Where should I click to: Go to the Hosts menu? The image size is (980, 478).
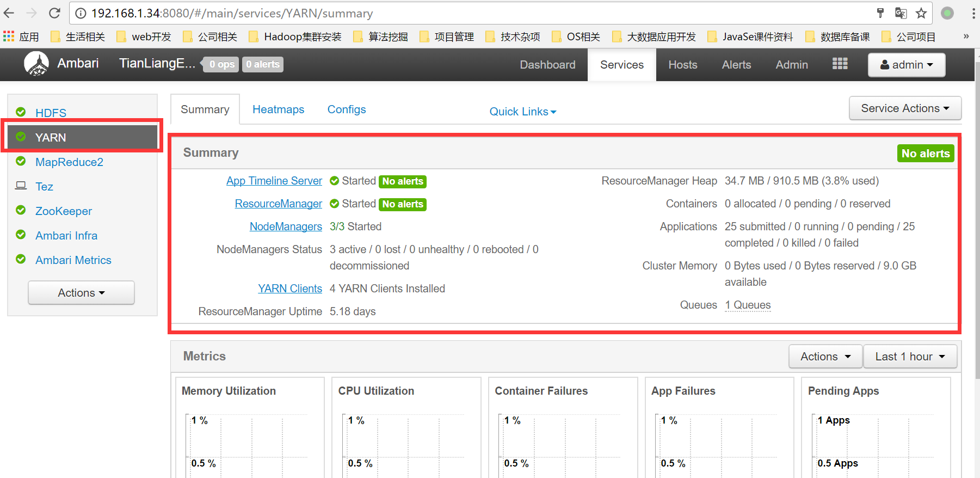(683, 65)
